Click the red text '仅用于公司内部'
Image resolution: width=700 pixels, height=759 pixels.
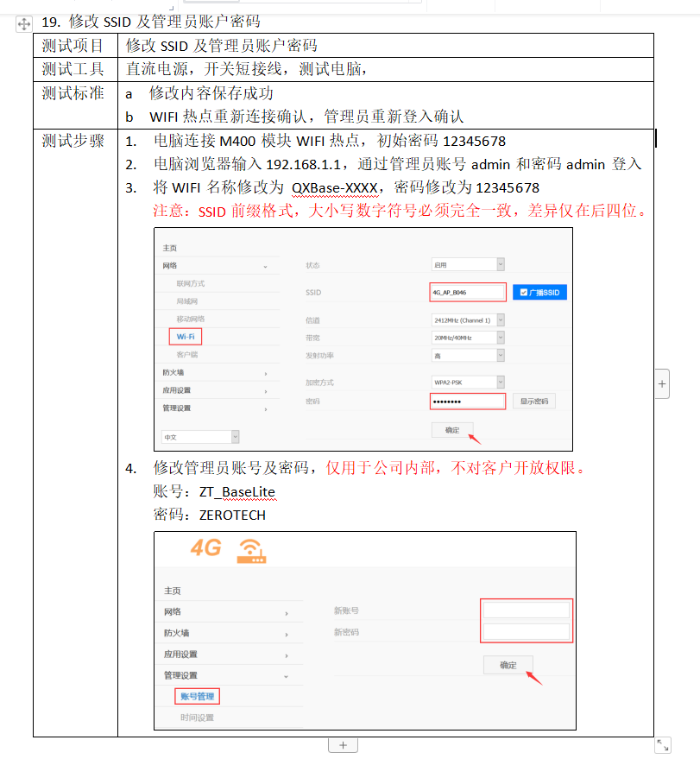380,468
